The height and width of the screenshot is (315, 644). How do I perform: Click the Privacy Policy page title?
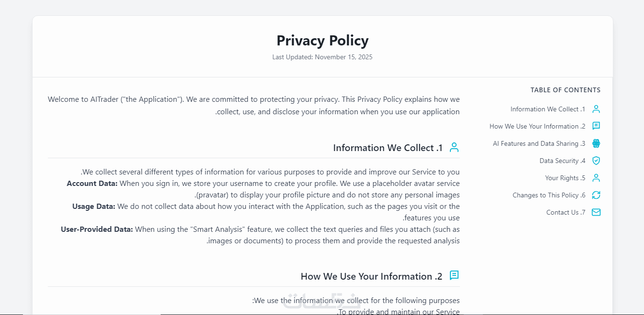coord(322,41)
